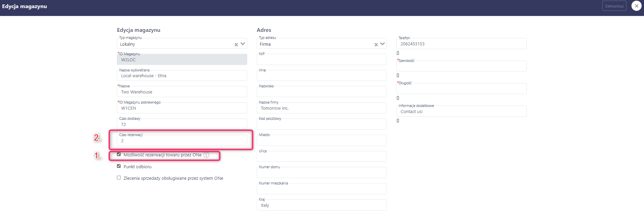Clear the Typ adresu selection with X
This screenshot has height=219, width=644.
(x=376, y=44)
